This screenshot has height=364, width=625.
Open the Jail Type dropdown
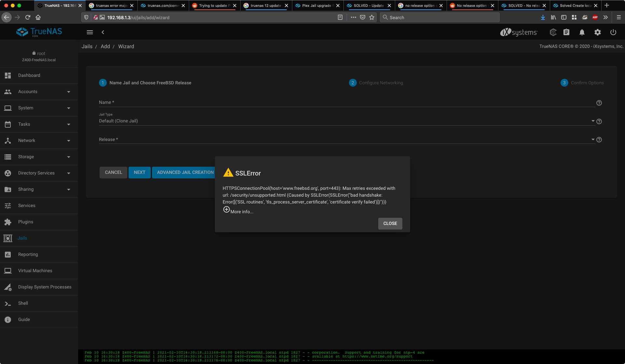click(x=347, y=121)
